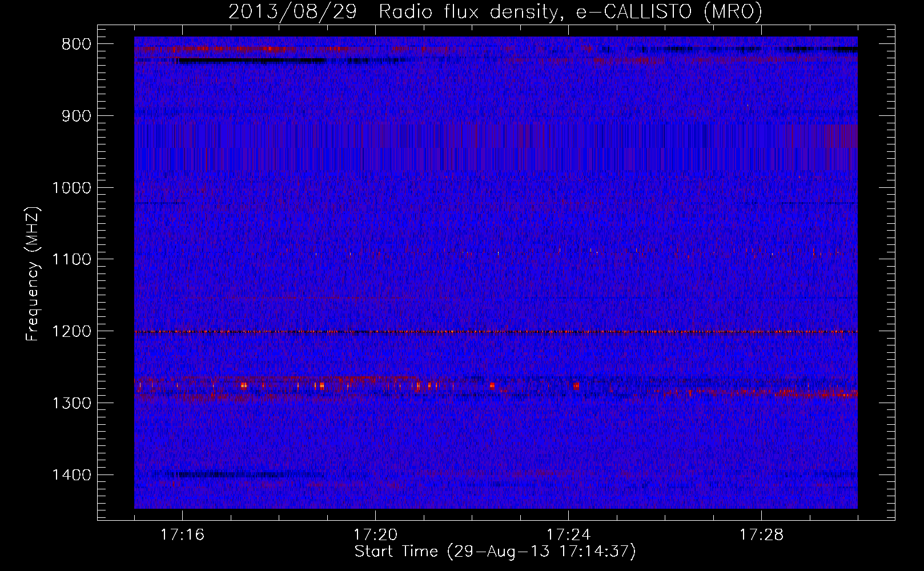
Task: Click the plot title 'Radio flux density, e-CALLISTO (MRO)'
Action: [570, 12]
